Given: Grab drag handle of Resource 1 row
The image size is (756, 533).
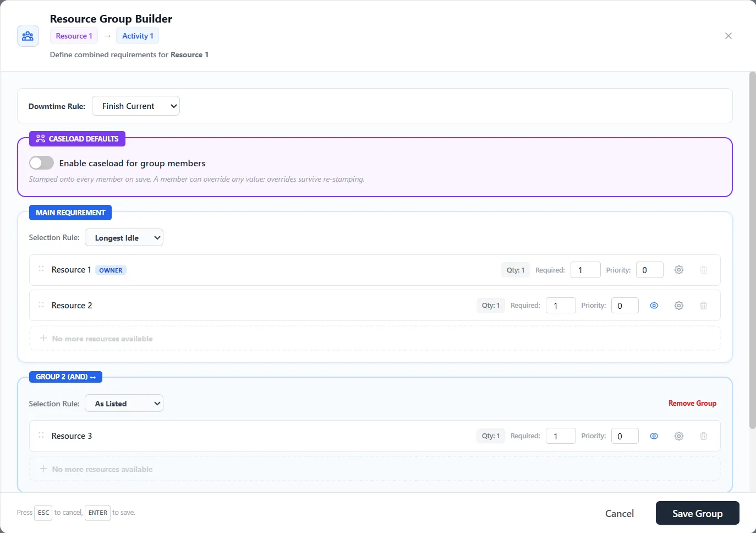Looking at the screenshot, I should [41, 269].
